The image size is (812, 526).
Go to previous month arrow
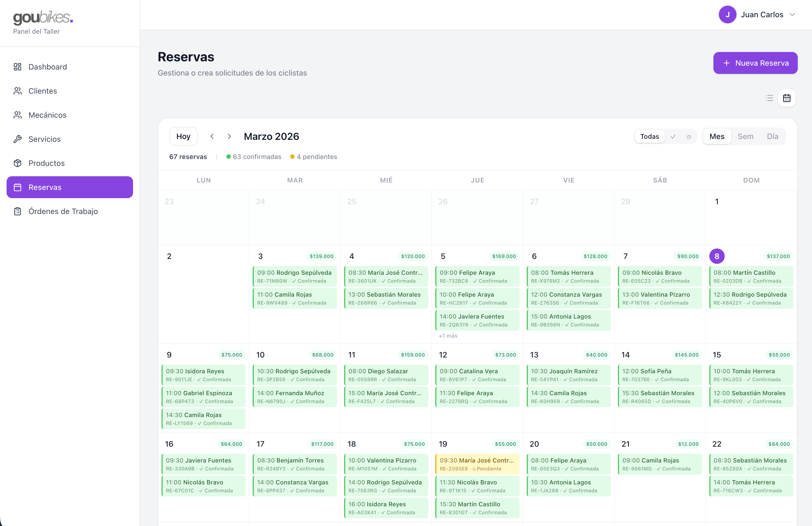pyautogui.click(x=212, y=137)
